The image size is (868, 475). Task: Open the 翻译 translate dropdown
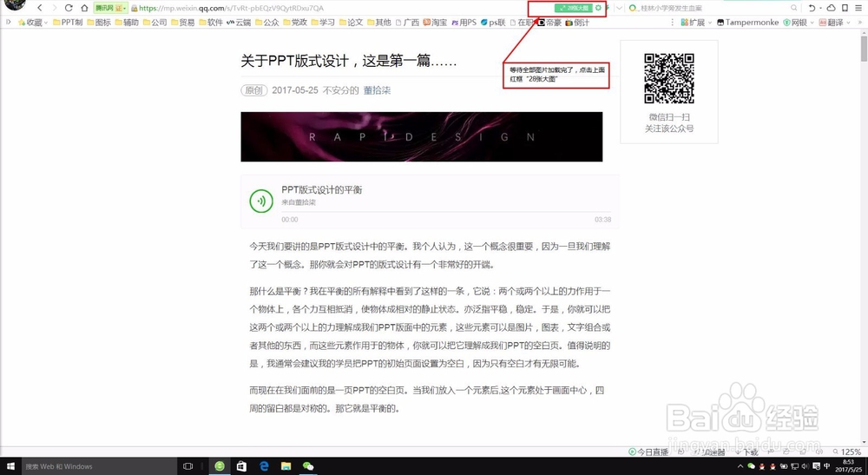click(835, 23)
